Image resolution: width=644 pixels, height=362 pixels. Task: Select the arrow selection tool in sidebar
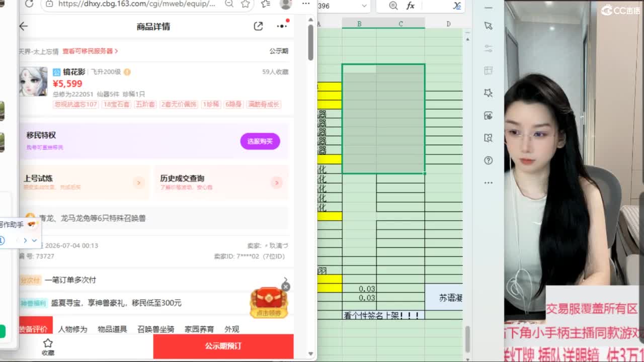488,26
